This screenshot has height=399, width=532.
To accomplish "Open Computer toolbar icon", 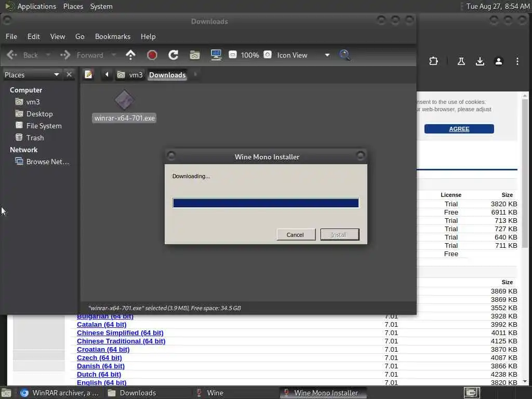I will point(216,55).
